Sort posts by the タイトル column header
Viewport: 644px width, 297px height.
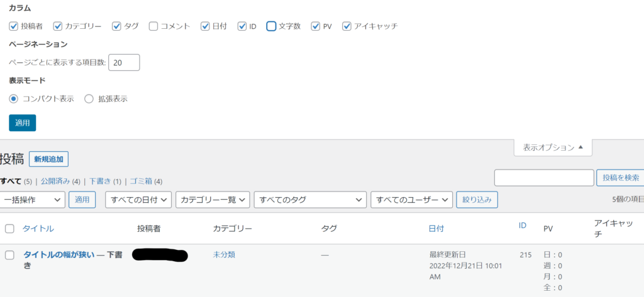pyautogui.click(x=38, y=229)
